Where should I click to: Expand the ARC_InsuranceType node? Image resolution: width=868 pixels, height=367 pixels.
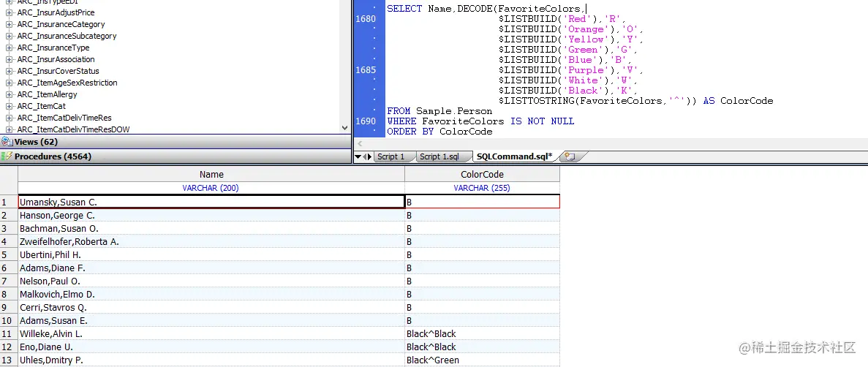pos(9,48)
